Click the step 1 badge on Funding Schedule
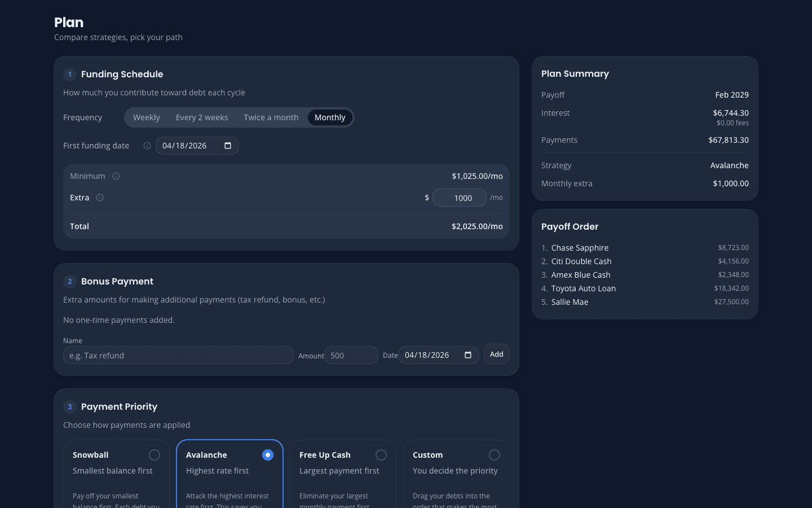This screenshot has width=812, height=508. click(x=69, y=74)
